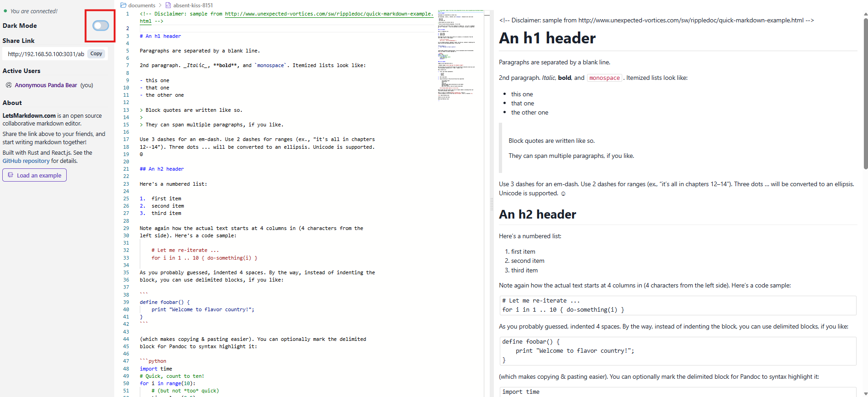Click the Share Link URL field
The width and height of the screenshot is (868, 397).
(x=46, y=54)
